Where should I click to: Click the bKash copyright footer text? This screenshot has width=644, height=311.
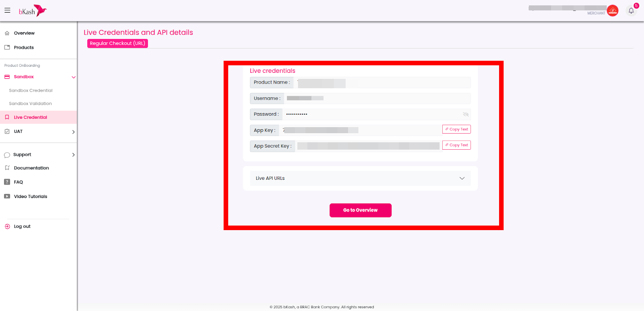(x=322, y=307)
